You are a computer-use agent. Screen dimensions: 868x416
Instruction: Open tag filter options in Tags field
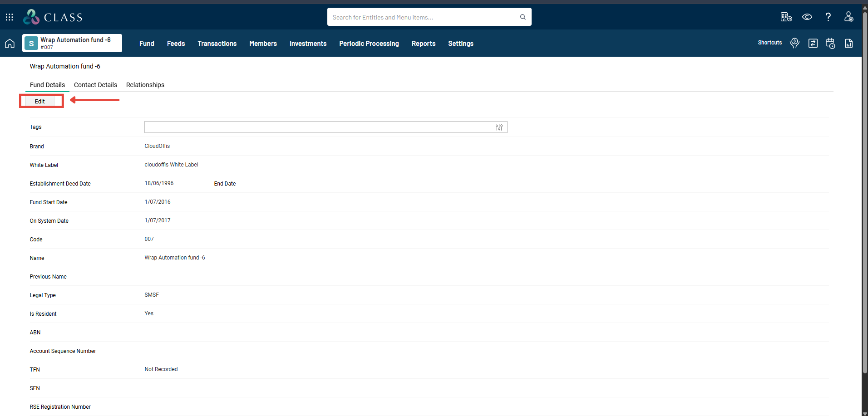tap(499, 127)
